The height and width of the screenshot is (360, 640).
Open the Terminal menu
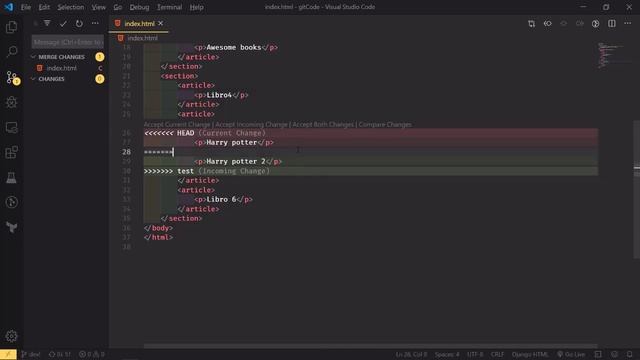[x=169, y=7]
